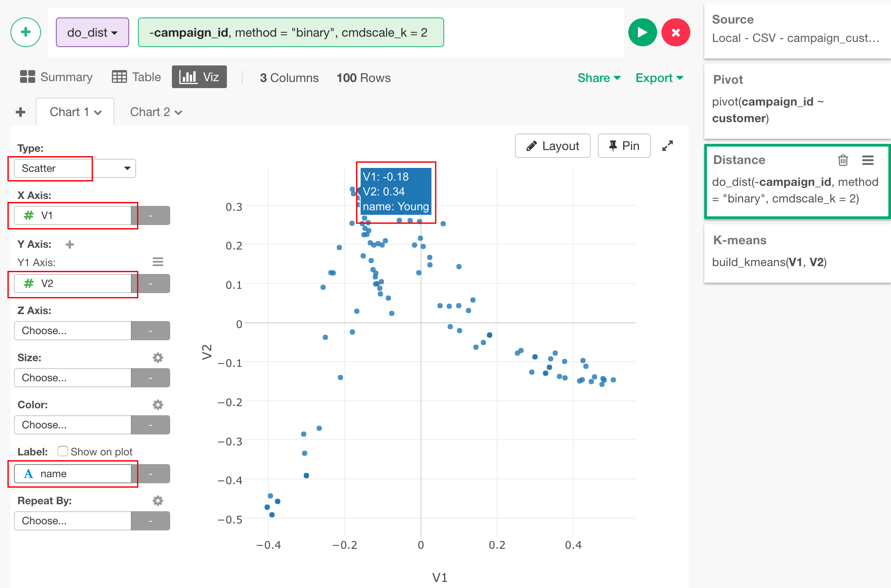Click the Pin button on chart toolbar
891x588 pixels.
click(623, 146)
